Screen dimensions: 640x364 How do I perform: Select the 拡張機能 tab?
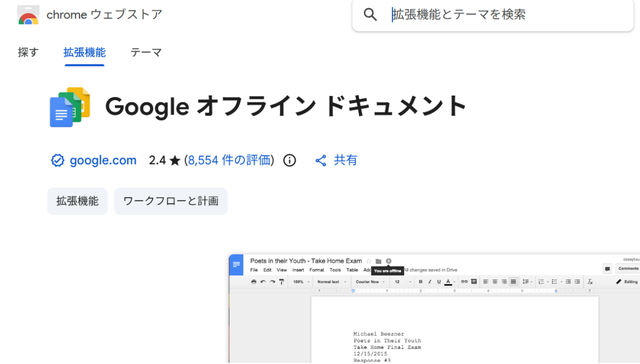click(84, 52)
